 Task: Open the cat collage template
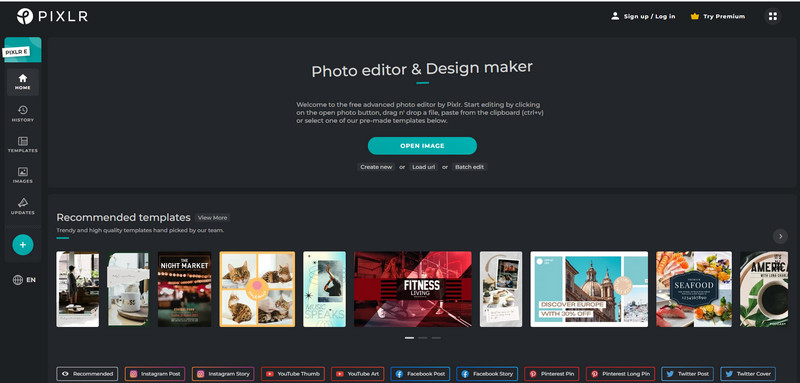pos(257,289)
